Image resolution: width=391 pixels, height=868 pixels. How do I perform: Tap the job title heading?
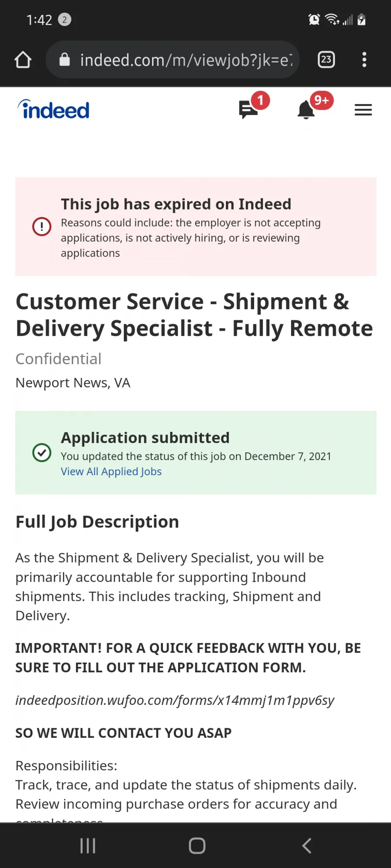194,315
